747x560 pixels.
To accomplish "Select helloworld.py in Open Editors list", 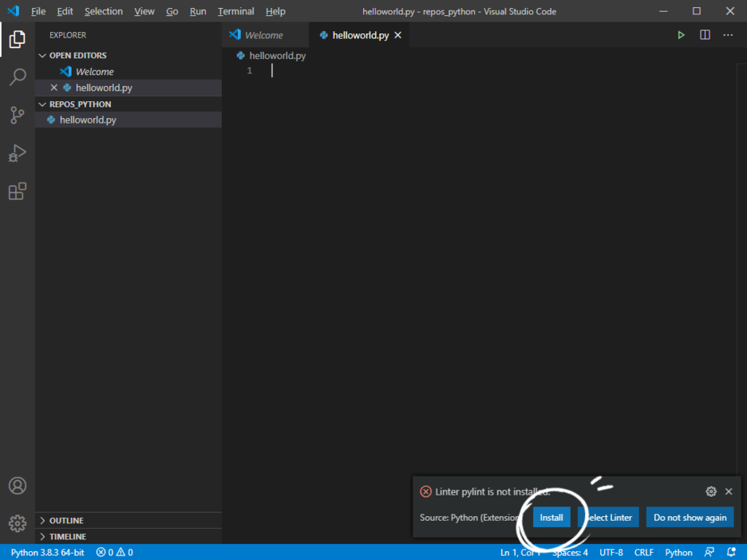I will [128, 88].
